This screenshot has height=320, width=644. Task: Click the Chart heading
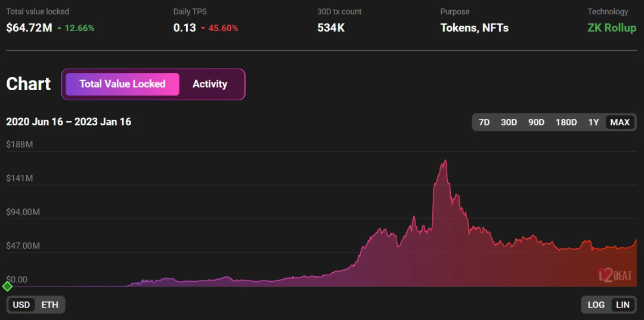(29, 84)
